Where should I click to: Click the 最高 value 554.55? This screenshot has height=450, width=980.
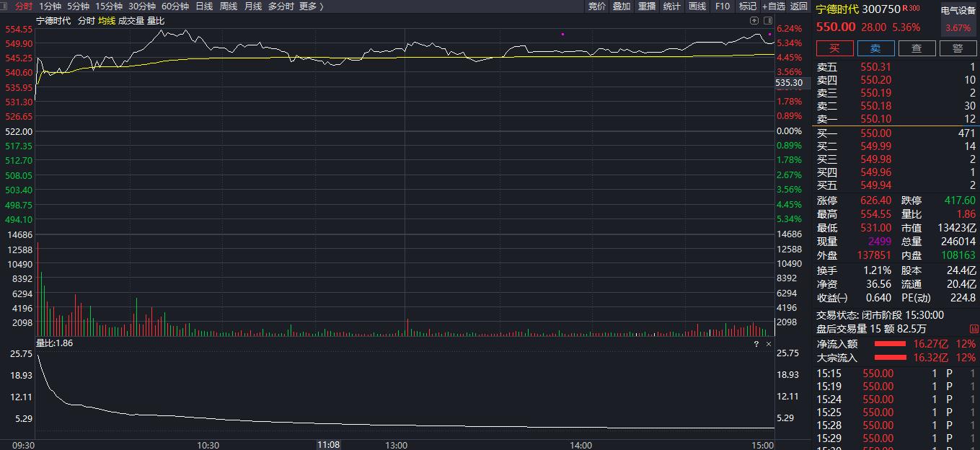[x=876, y=214]
